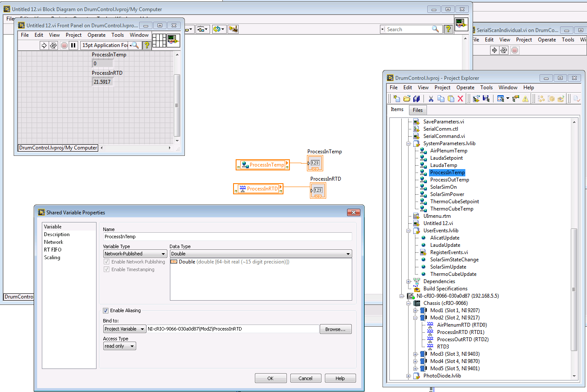The image size is (587, 392).
Task: Expand Dependencies tree node
Action: [x=409, y=281]
